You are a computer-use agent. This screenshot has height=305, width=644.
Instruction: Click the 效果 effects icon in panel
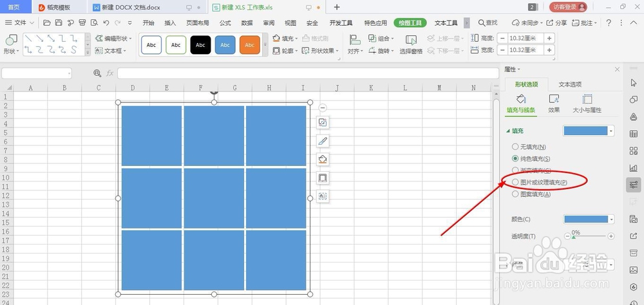tap(554, 99)
